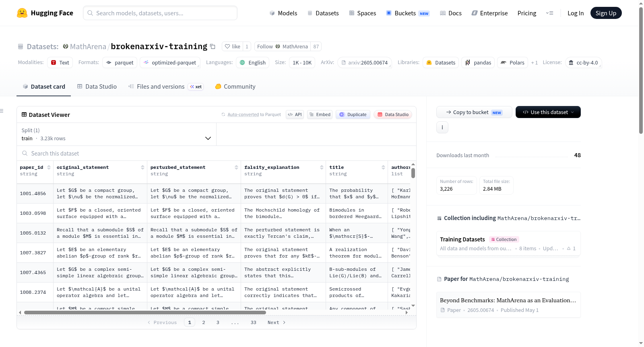Screen dimensions: 644x347
Task: Like the dataset with the heart button
Action: (x=233, y=46)
